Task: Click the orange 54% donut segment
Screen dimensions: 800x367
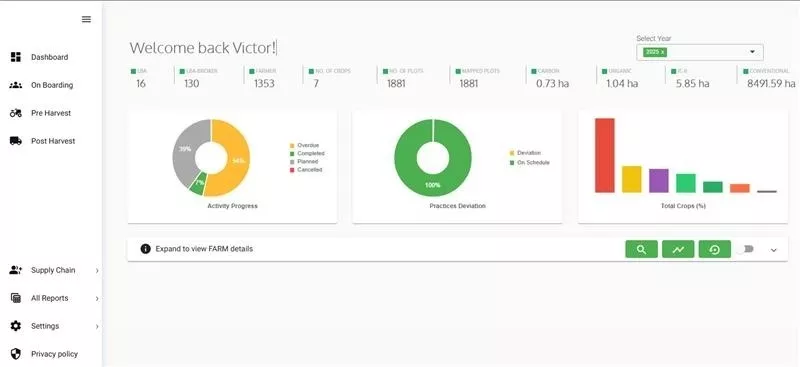Action: [x=238, y=159]
